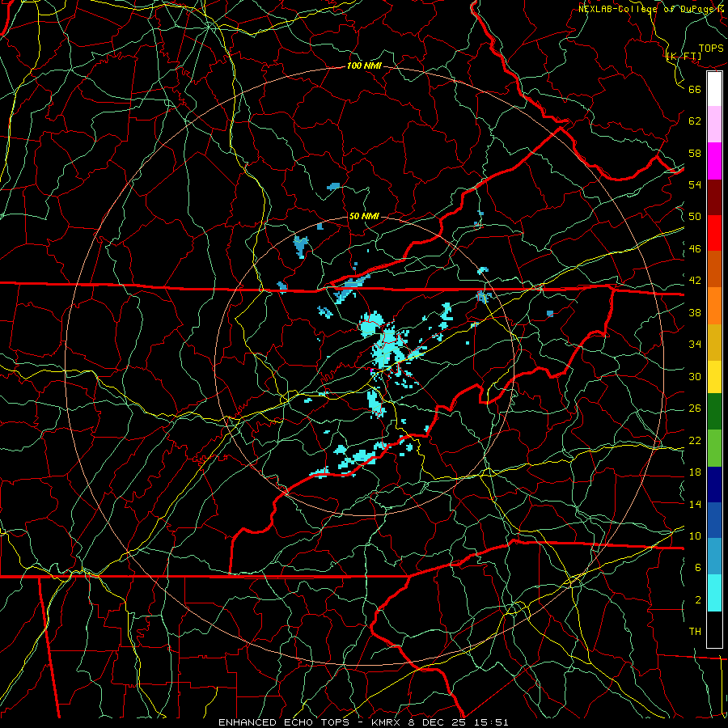Click the legend value 14
This screenshot has width=728, height=728.
695,504
